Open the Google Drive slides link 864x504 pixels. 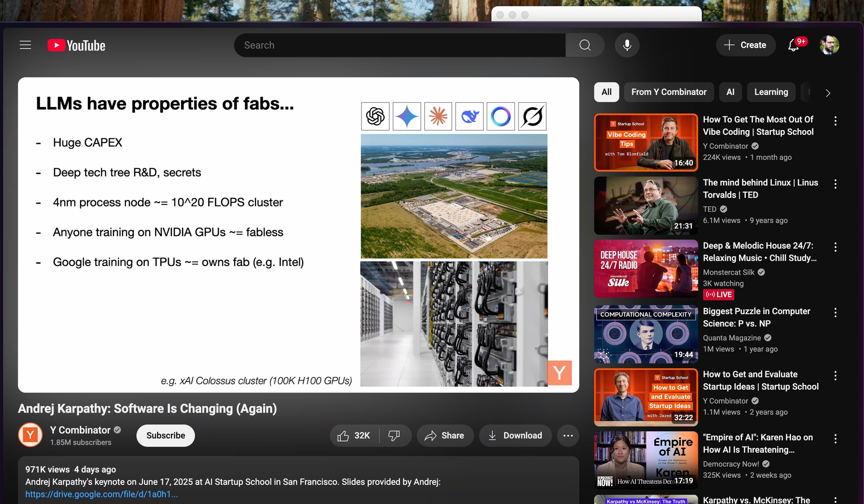click(102, 494)
